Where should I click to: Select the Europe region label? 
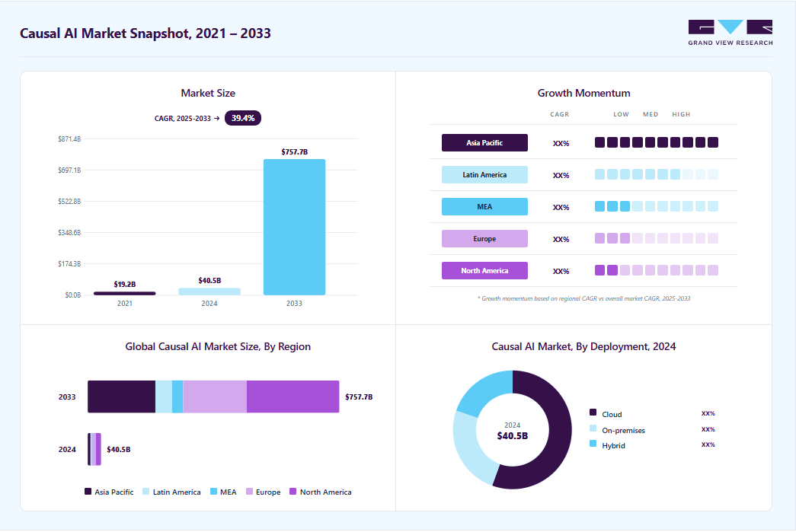[484, 238]
